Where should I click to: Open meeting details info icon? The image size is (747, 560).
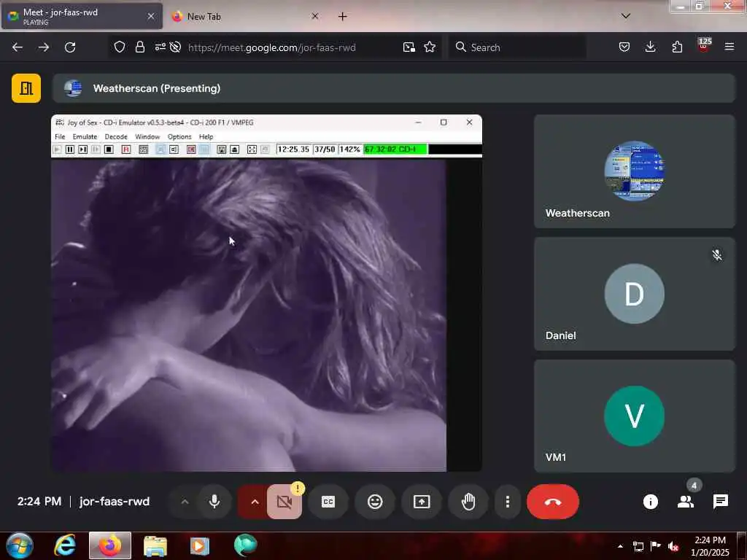tap(650, 502)
